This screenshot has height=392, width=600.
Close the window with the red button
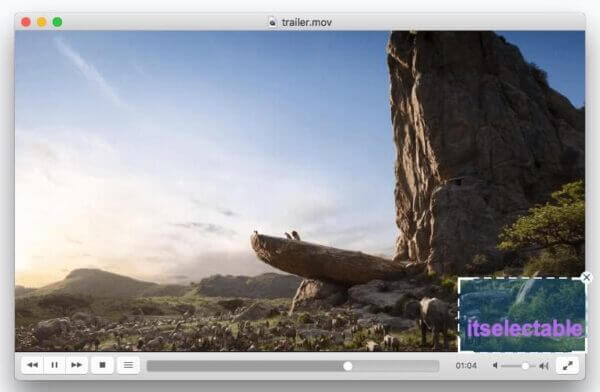26,22
